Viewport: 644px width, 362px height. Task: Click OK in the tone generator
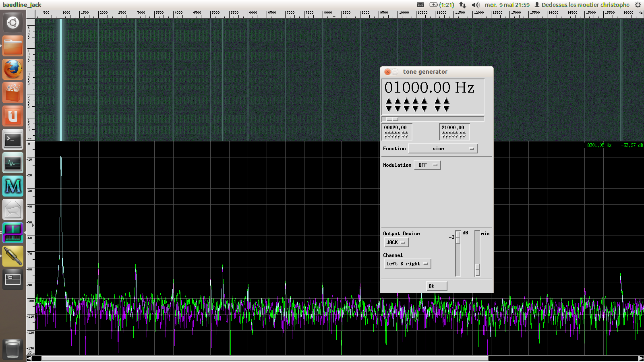(x=437, y=286)
